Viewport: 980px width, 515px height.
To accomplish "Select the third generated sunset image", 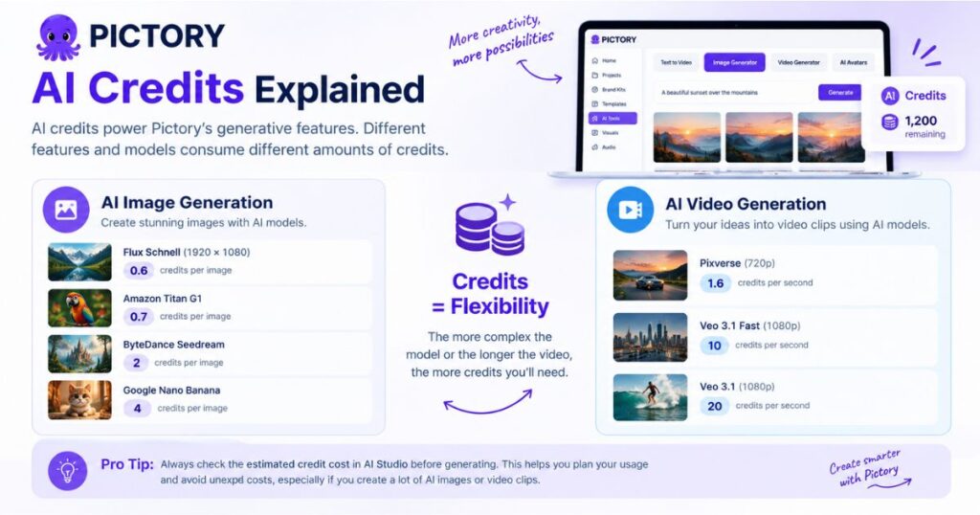I will [x=831, y=138].
